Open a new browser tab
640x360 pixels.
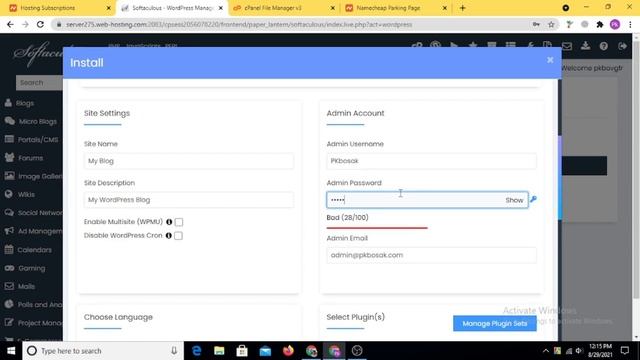[x=462, y=8]
